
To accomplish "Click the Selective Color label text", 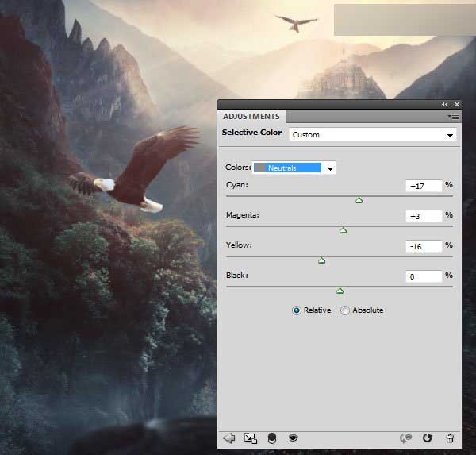I will [251, 133].
